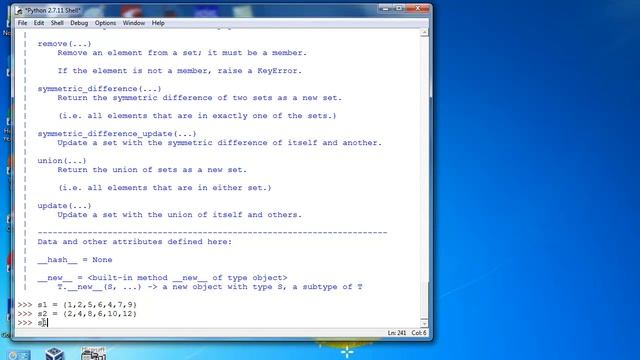Viewport: 640px width, 360px height.
Task: Open the Options menu
Action: click(105, 23)
